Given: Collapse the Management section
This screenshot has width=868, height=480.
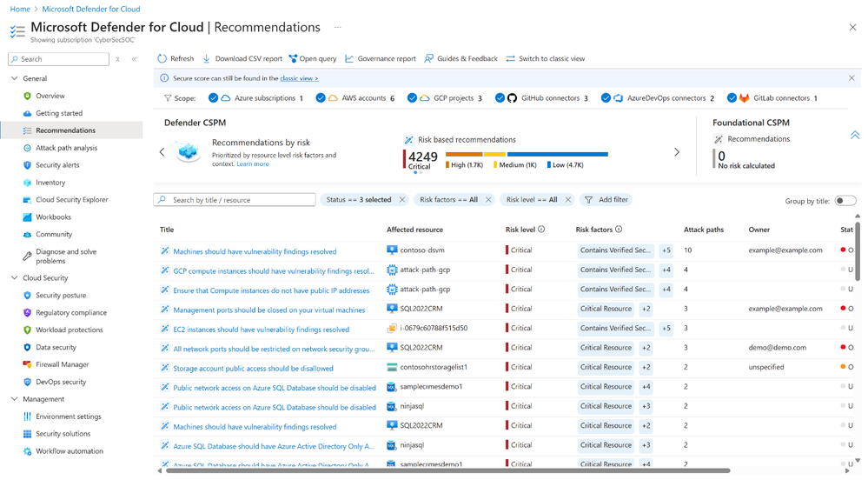Looking at the screenshot, I should [15, 399].
